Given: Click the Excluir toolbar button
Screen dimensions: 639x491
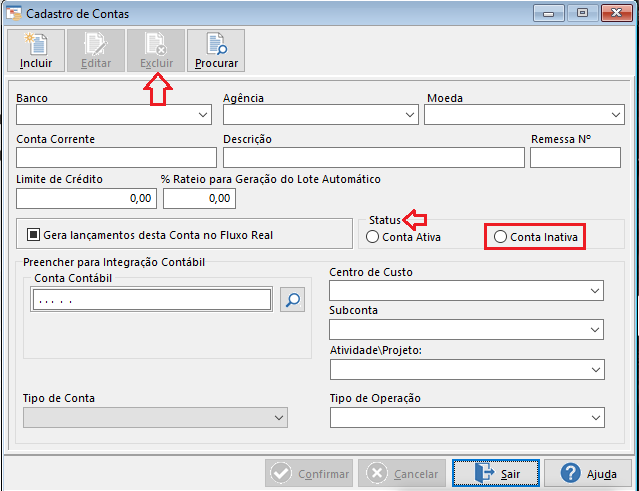Looking at the screenshot, I should pos(156,51).
